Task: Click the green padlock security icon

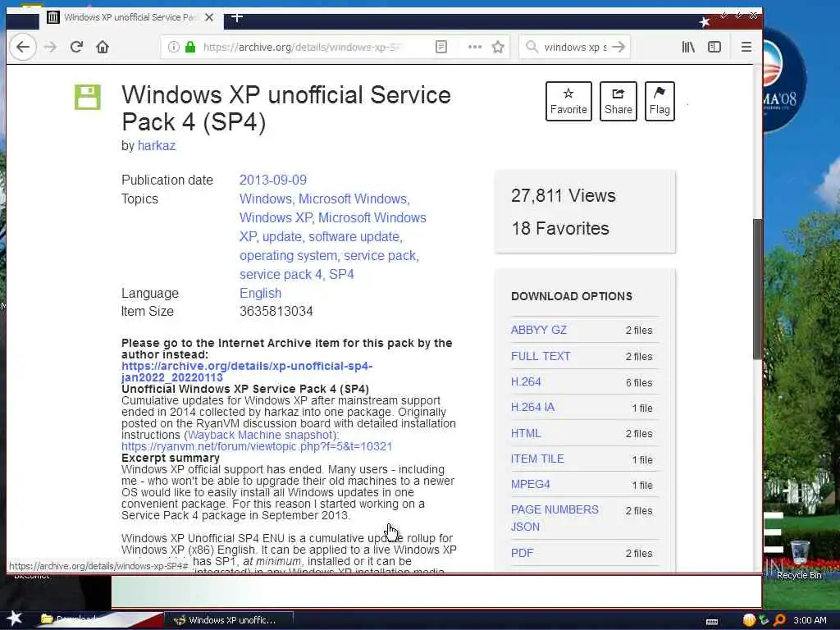Action: click(x=190, y=47)
